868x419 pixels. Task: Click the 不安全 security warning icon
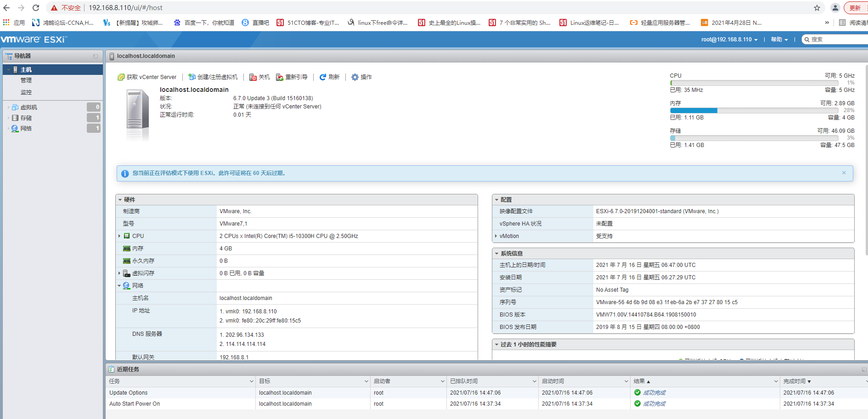coord(54,8)
